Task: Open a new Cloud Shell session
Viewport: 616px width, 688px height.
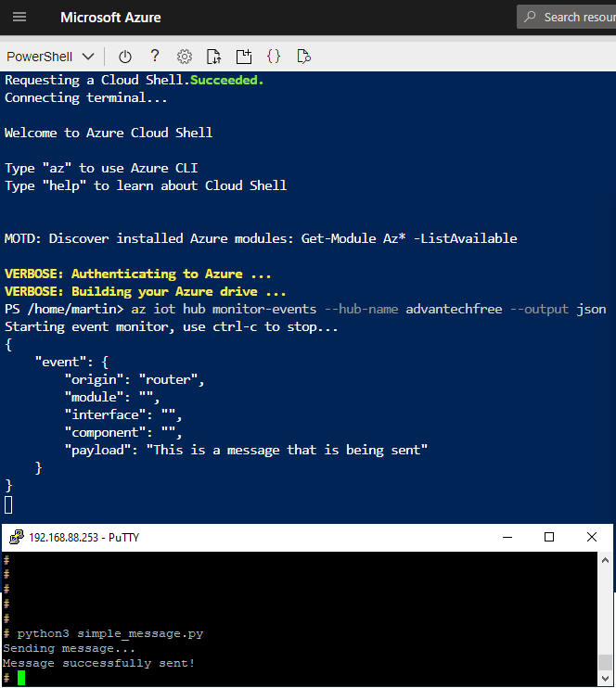Action: tap(244, 57)
